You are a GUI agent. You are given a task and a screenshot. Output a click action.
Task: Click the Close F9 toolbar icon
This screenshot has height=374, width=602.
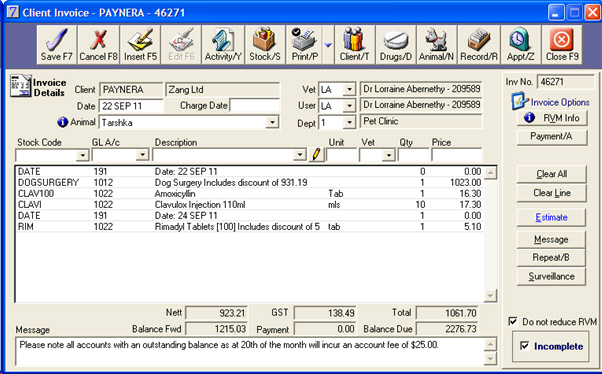point(562,45)
